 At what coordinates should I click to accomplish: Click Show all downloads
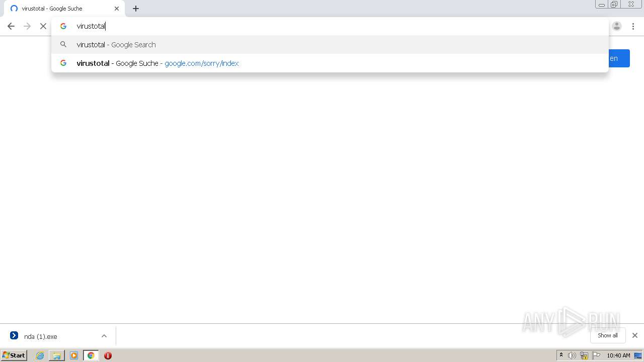click(x=608, y=335)
